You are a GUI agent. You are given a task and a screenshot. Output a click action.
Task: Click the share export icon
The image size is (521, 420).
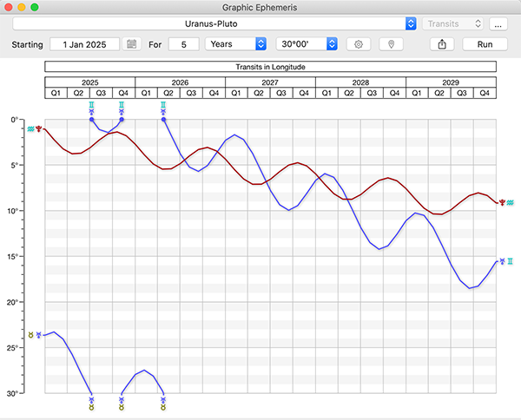pyautogui.click(x=442, y=44)
